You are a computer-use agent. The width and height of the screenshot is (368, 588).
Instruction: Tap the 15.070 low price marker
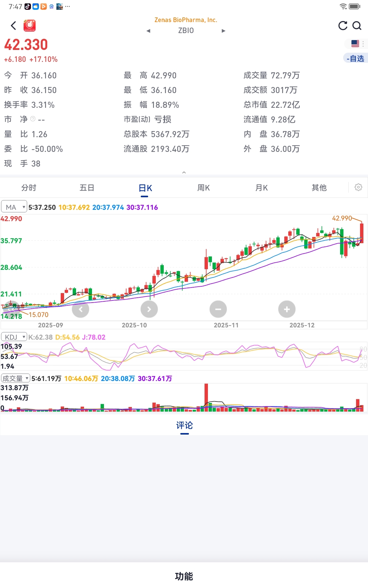[39, 315]
